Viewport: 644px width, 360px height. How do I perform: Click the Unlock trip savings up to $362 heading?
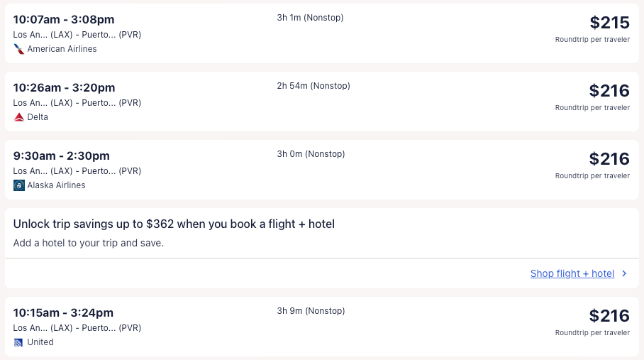174,224
